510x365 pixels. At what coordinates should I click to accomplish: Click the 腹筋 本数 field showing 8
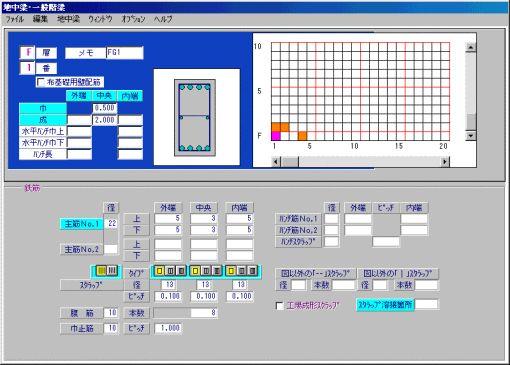click(185, 313)
